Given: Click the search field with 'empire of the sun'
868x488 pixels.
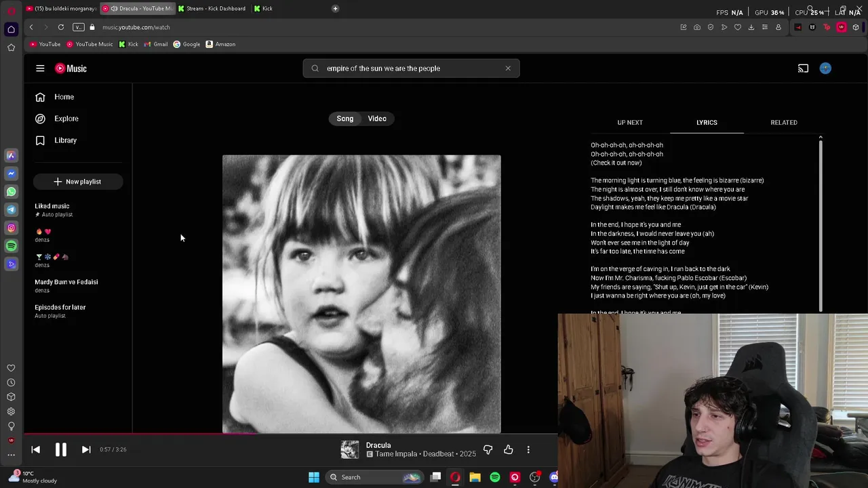Looking at the screenshot, I should click(411, 68).
